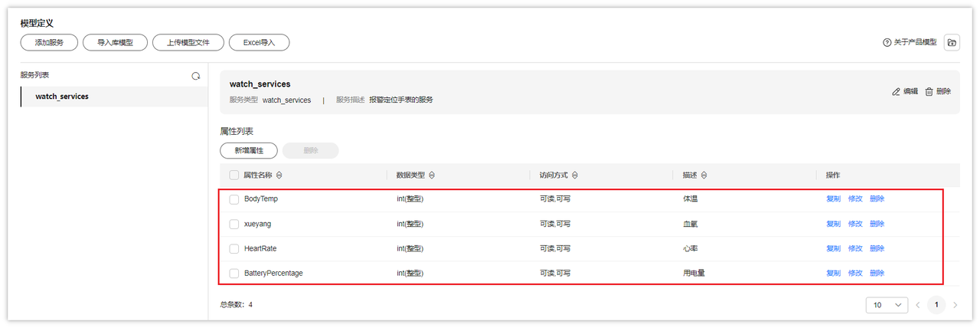Click the HeartRate attribute name
This screenshot has height=328, width=980.
260,248
